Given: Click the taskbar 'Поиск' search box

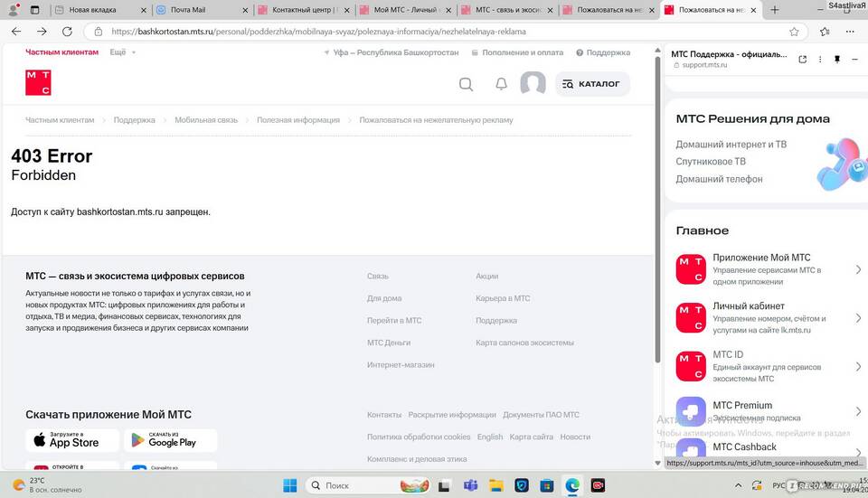Looking at the screenshot, I should 368,485.
